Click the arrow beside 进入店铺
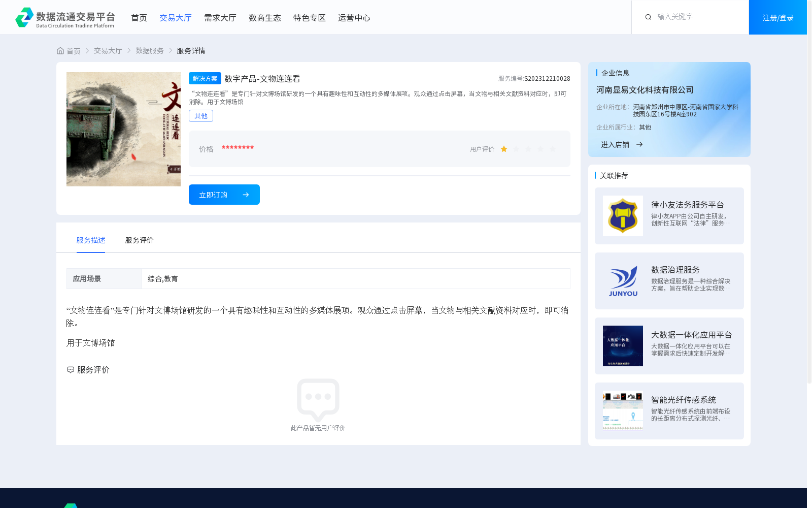The image size is (812, 508). coord(639,145)
